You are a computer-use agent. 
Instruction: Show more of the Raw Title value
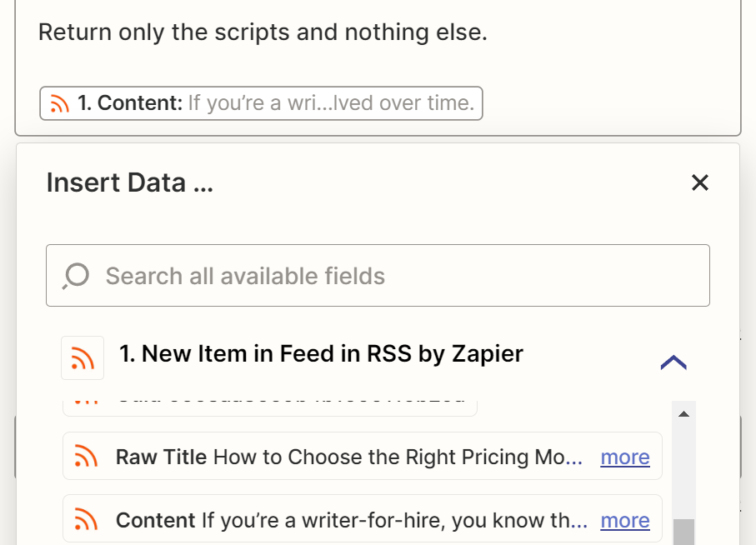point(624,457)
